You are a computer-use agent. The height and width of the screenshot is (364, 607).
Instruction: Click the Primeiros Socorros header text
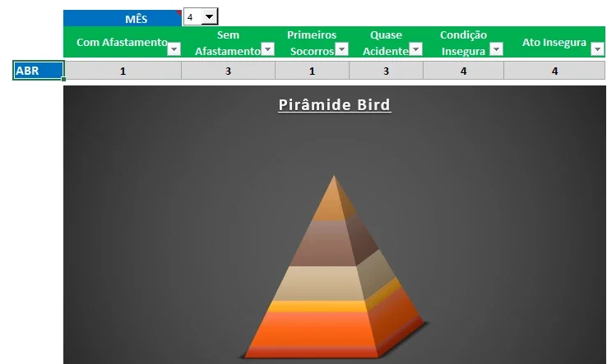(312, 43)
